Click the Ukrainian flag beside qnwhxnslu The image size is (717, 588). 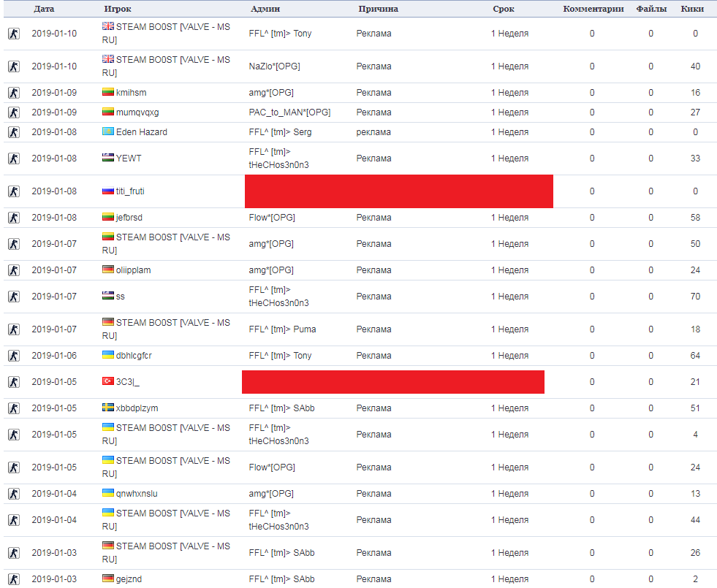(108, 493)
